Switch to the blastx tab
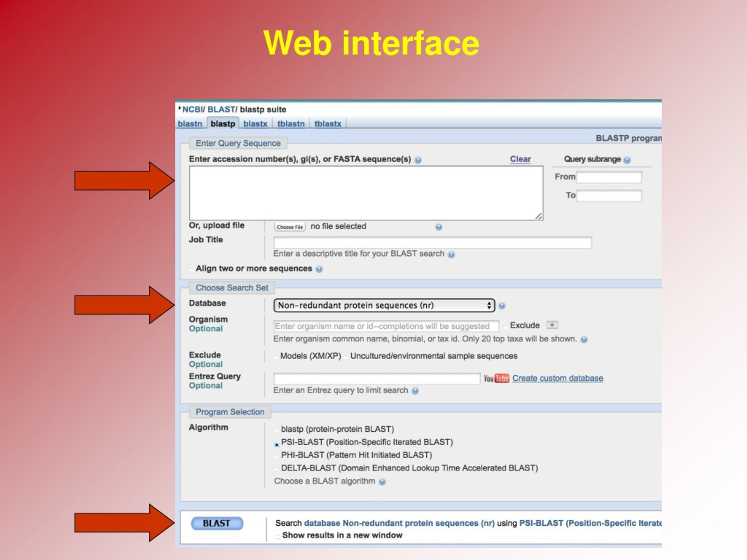Screen dimensions: 747x560 pos(255,124)
